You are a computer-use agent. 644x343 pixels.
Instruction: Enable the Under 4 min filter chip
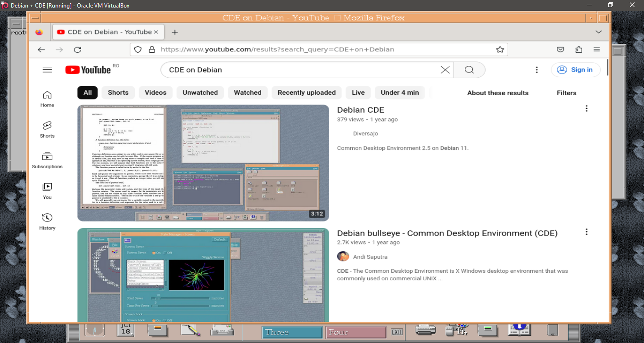click(x=399, y=92)
